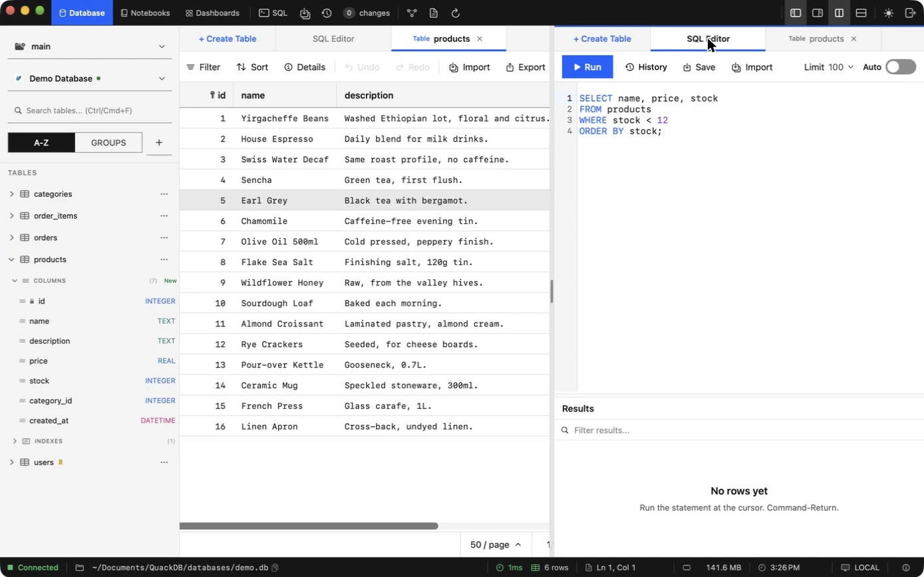The image size is (924, 577).
Task: Click Import in SQL editor toolbar
Action: tap(752, 67)
